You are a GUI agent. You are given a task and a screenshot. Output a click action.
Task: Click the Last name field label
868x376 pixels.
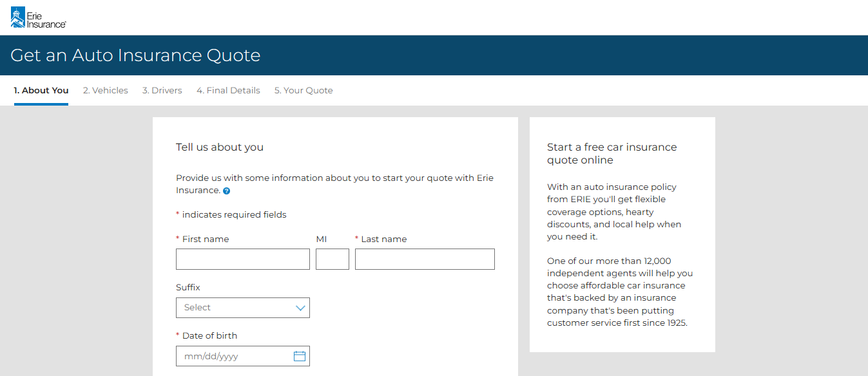pos(383,240)
